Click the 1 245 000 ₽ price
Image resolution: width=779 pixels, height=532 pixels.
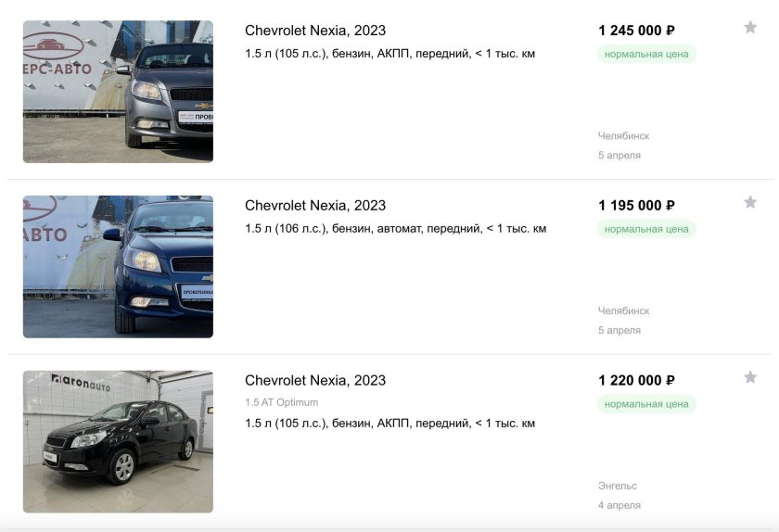[636, 31]
